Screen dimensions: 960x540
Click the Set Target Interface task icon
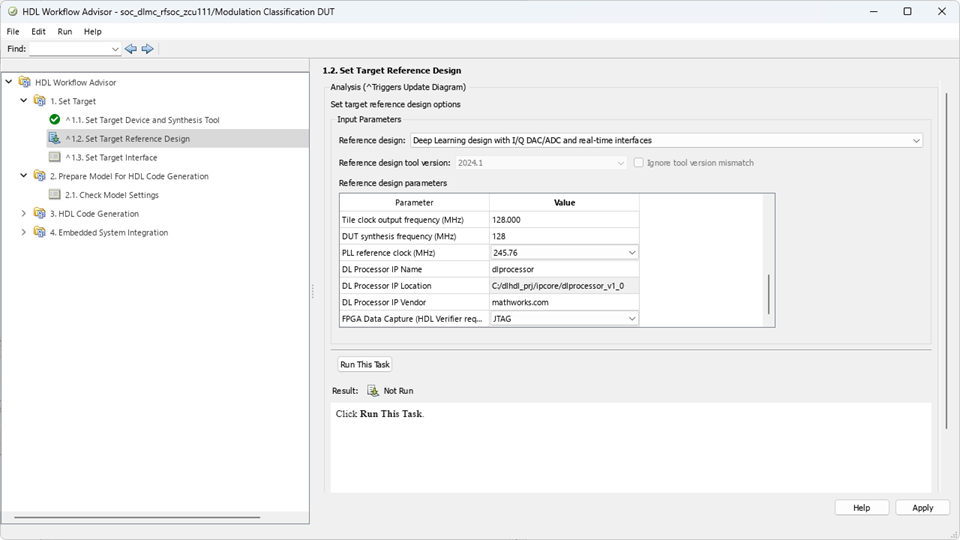[x=55, y=157]
